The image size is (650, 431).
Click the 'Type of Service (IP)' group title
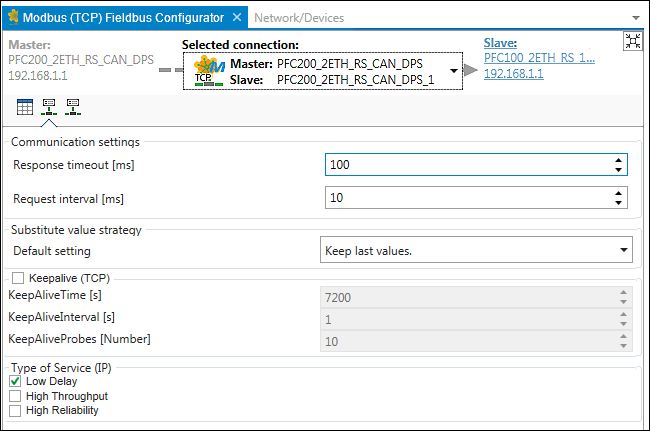pos(61,368)
